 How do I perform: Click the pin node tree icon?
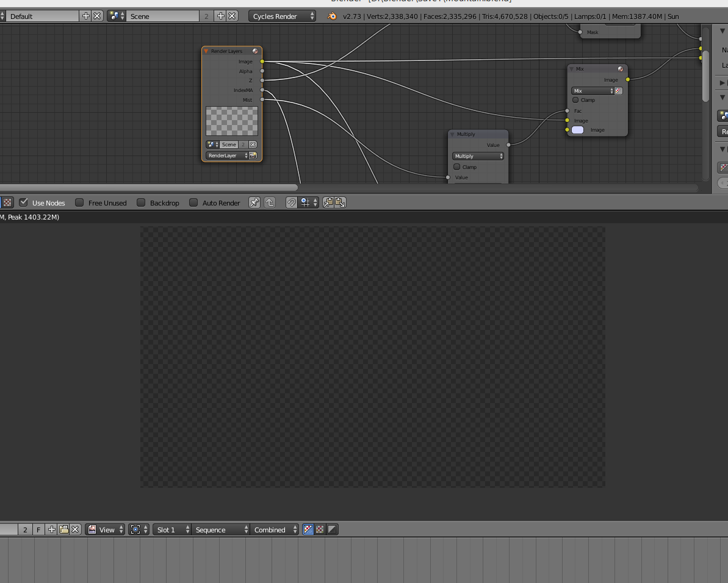point(254,202)
